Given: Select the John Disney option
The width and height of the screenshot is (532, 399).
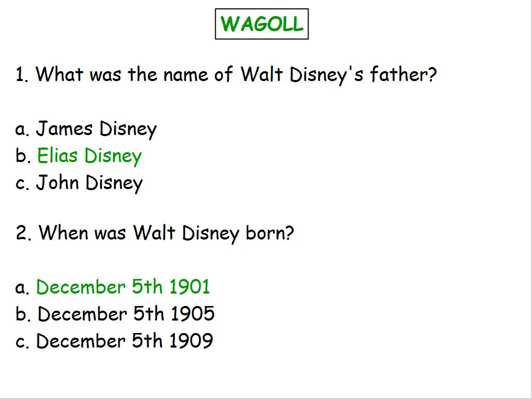Looking at the screenshot, I should 89,183.
